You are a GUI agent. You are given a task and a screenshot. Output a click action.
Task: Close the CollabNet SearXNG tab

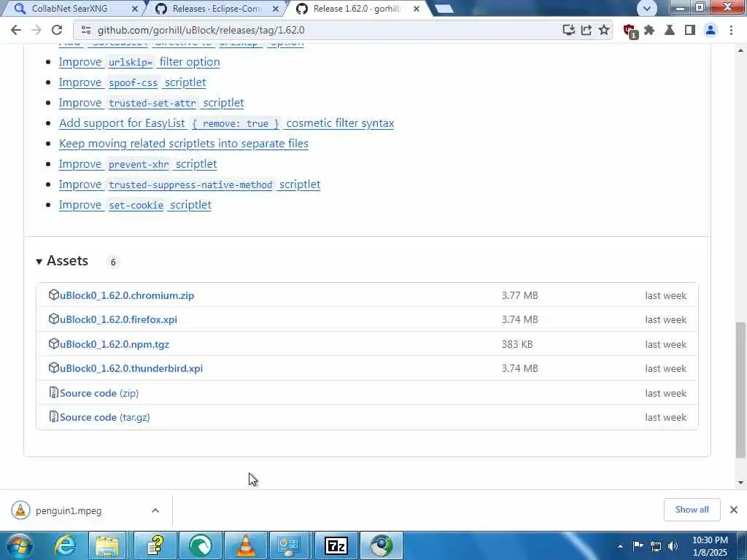(x=134, y=9)
